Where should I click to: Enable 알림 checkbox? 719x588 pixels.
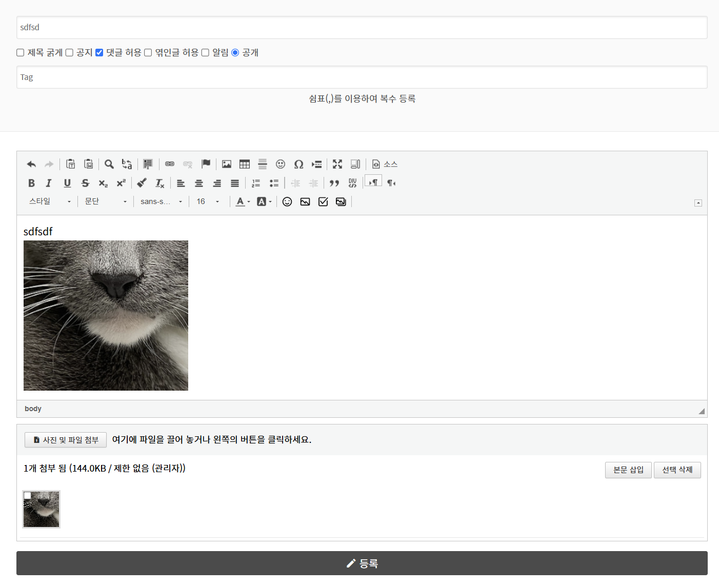coord(205,52)
